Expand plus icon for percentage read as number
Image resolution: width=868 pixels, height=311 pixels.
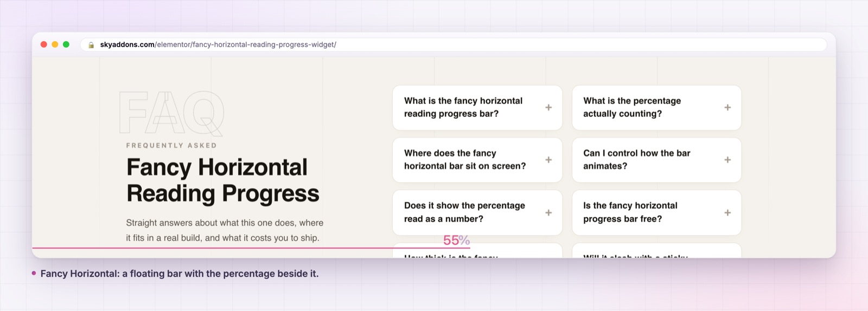pyautogui.click(x=548, y=212)
